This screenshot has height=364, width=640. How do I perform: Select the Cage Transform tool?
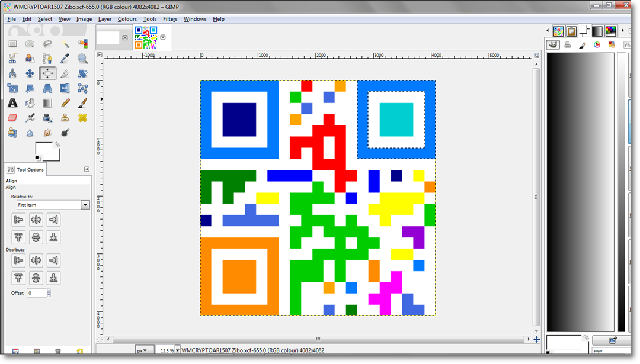(82, 88)
